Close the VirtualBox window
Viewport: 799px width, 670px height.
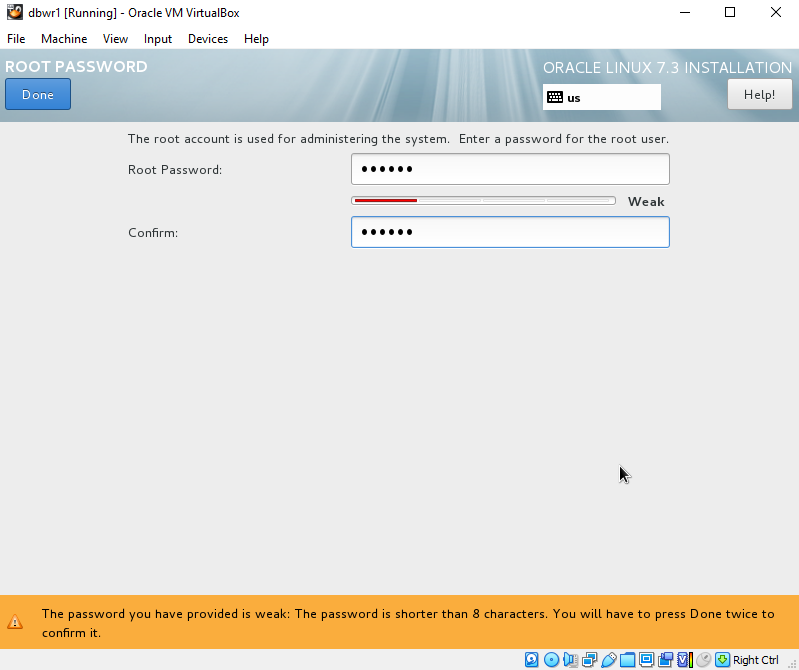pos(776,12)
